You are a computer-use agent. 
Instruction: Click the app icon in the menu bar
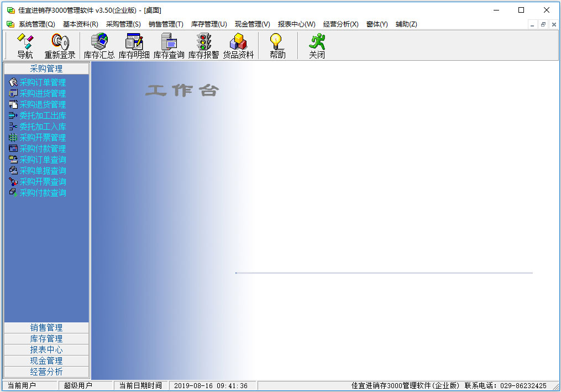pos(11,24)
